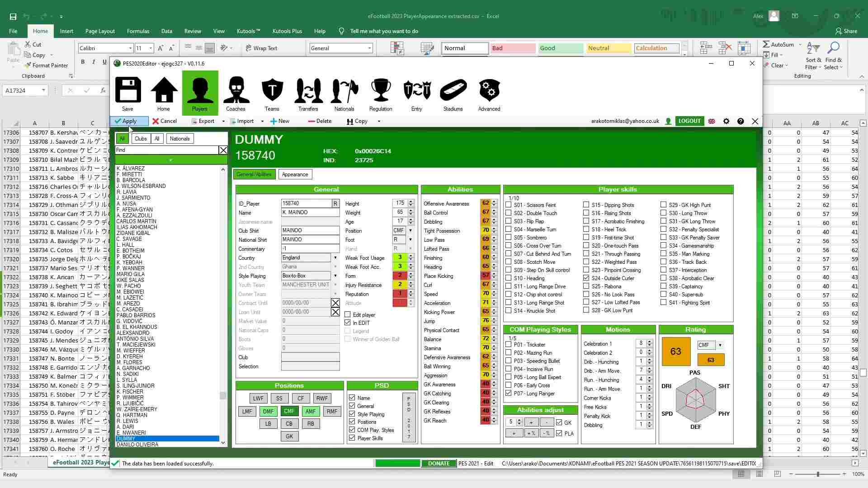Check the S39 - Captaincy skill
Image resolution: width=868 pixels, height=488 pixels.
tap(664, 286)
